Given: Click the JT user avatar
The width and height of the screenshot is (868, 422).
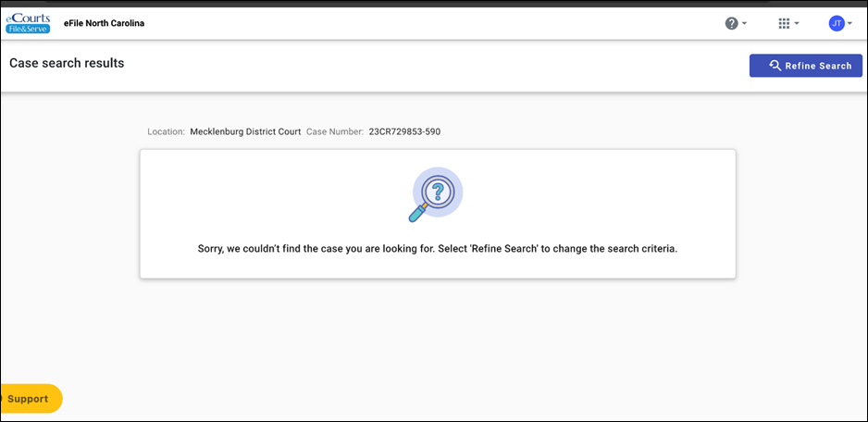Looking at the screenshot, I should [x=836, y=23].
